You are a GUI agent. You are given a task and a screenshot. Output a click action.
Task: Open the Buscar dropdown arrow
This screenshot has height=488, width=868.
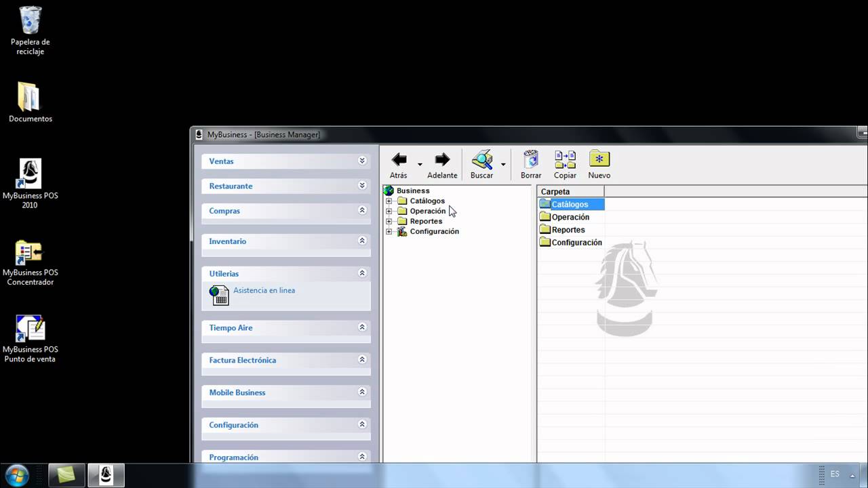503,165
